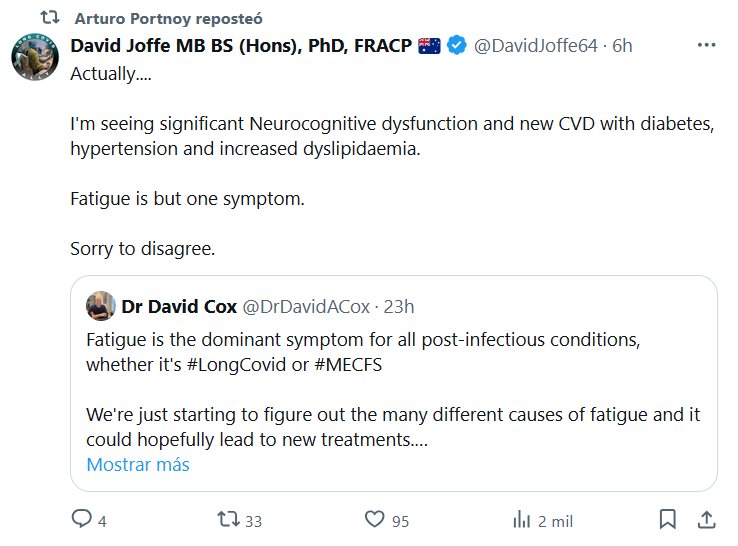
Task: Repost this tweet using retweet icon
Action: coord(229,520)
